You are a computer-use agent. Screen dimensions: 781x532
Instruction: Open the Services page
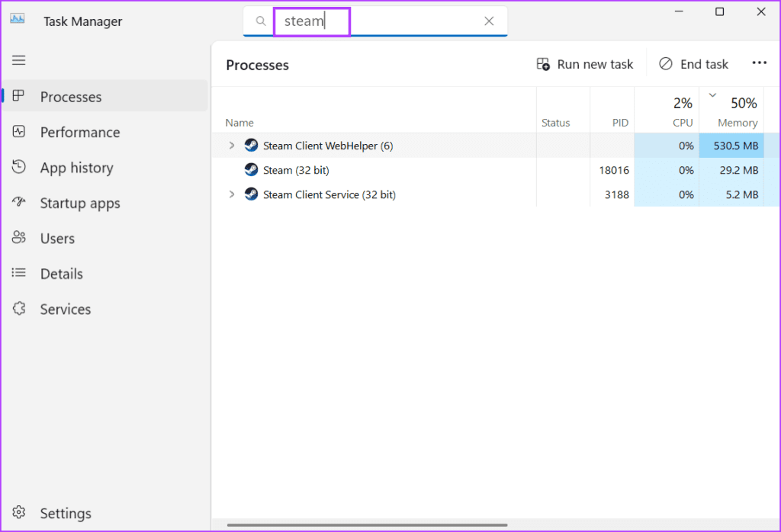[x=105, y=309]
